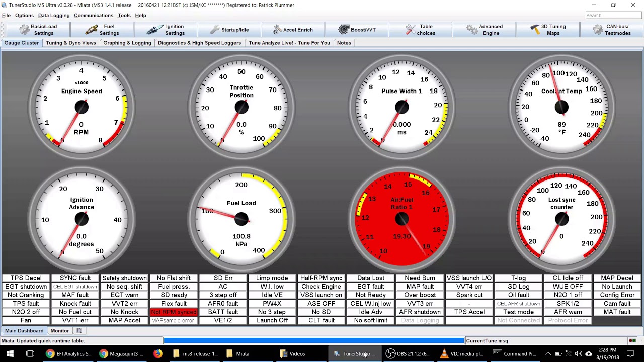
Task: Open the Options menu
Action: pyautogui.click(x=24, y=16)
